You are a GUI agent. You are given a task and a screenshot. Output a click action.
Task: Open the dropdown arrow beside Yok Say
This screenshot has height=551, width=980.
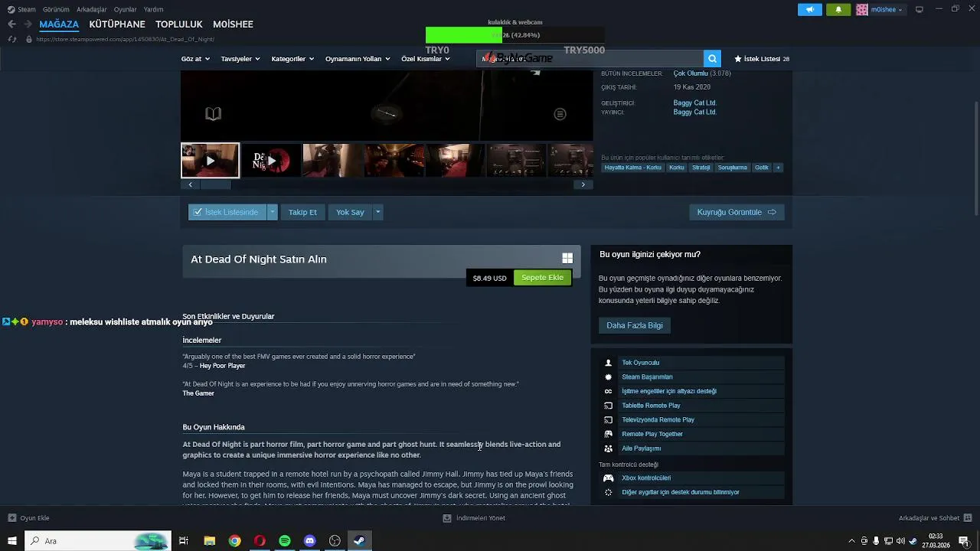coord(377,212)
